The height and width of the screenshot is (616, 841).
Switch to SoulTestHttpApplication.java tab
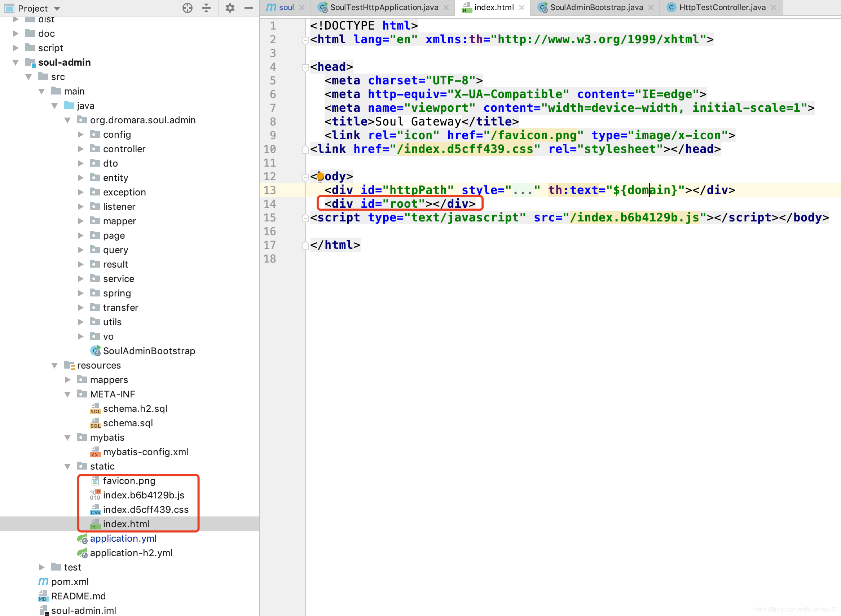pos(384,8)
